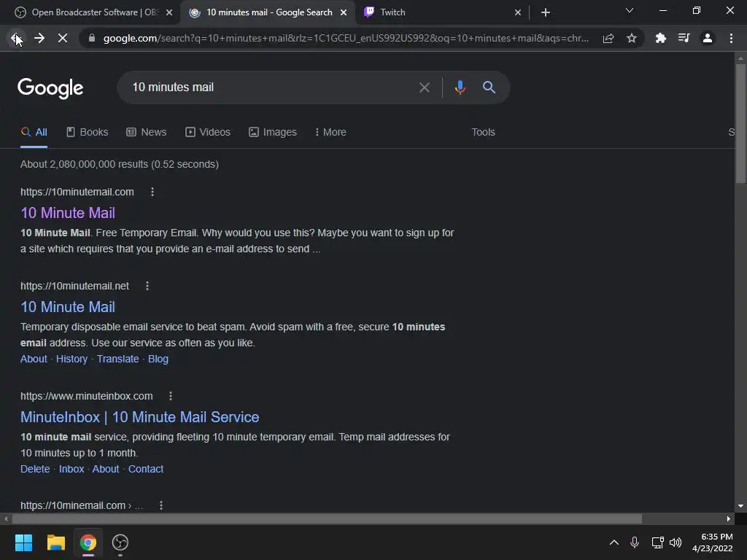Screen dimensions: 747x560
Task: Open the About sitelink under MinuteInbox
Action: point(105,469)
